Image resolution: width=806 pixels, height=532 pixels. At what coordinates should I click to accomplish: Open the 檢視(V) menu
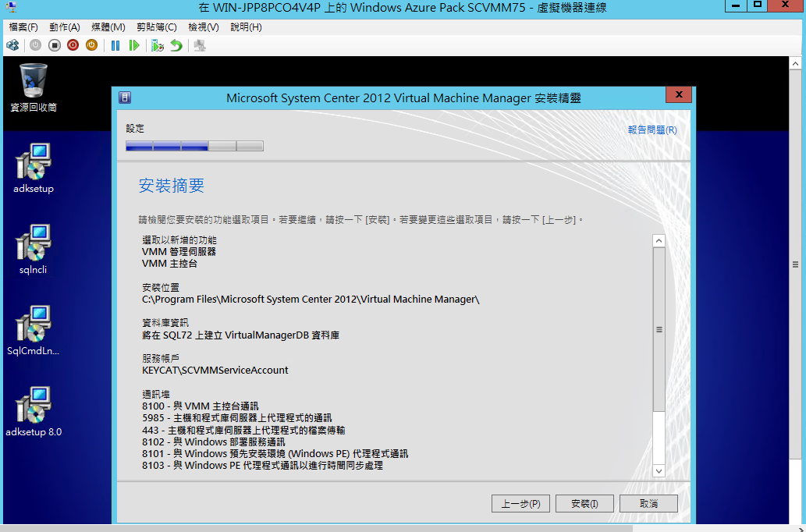203,27
